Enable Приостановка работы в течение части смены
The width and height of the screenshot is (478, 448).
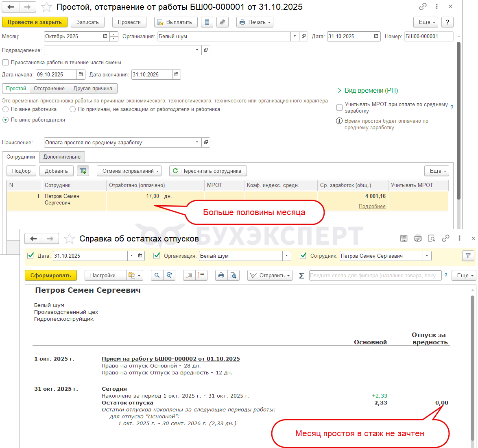(5, 63)
